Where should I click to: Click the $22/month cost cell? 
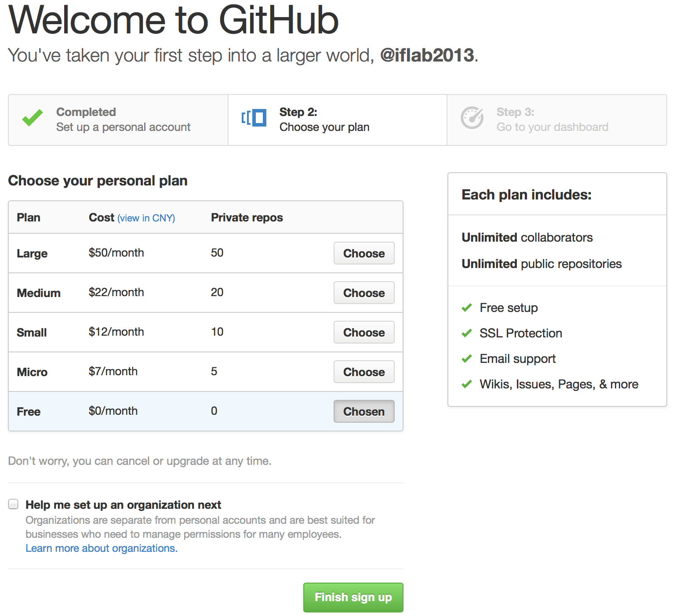[116, 292]
